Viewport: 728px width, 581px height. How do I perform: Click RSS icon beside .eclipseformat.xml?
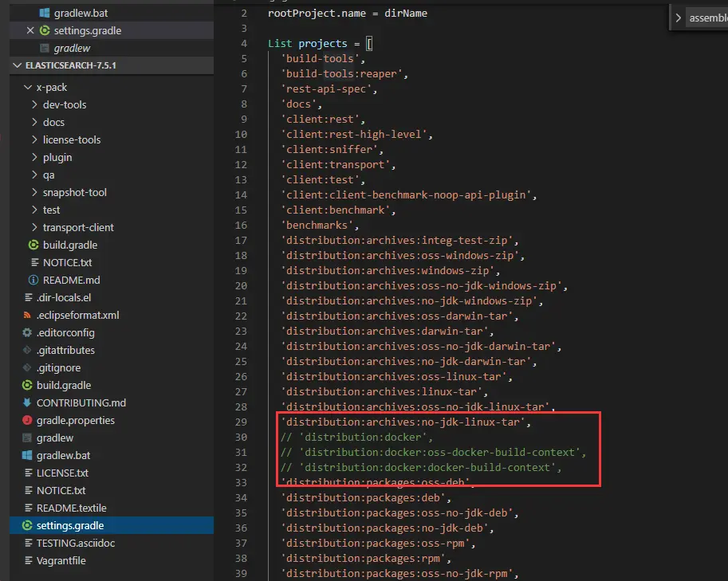tap(27, 315)
